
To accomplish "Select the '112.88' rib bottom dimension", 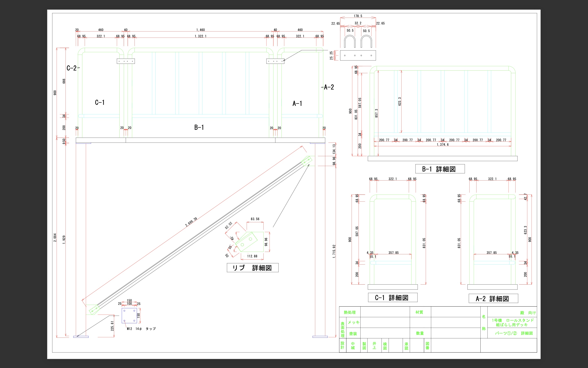I will click(252, 256).
